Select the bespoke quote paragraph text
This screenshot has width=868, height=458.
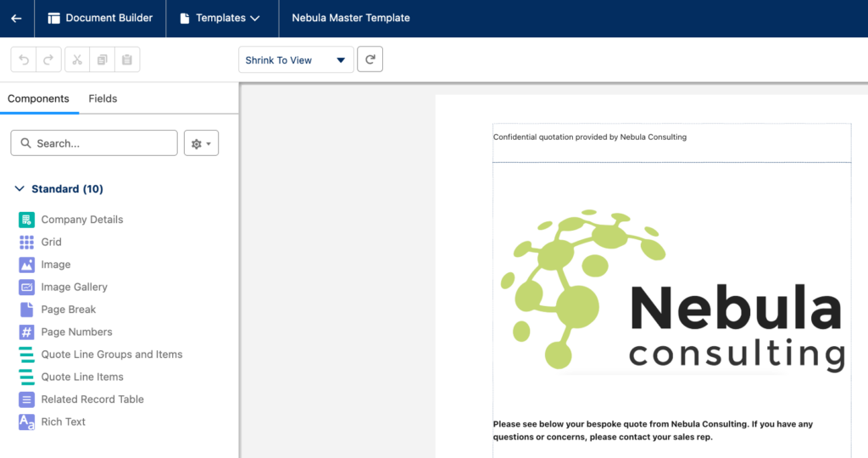pyautogui.click(x=654, y=430)
